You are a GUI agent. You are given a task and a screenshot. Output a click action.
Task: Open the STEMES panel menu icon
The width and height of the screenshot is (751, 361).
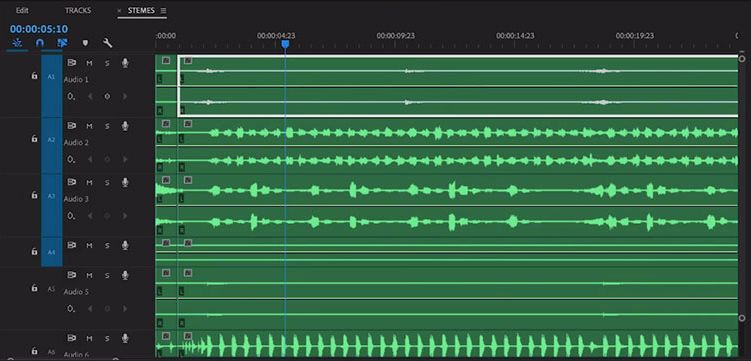click(x=163, y=11)
